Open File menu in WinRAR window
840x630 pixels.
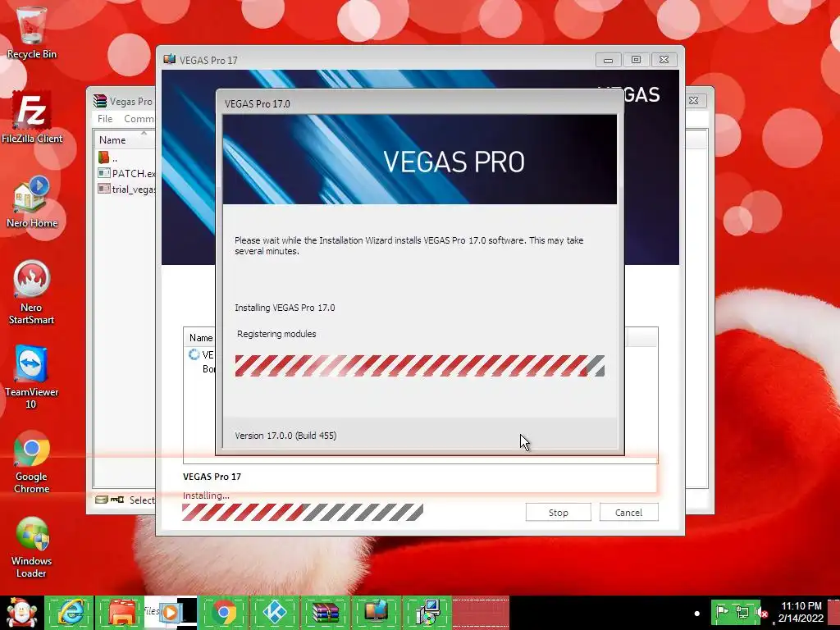pyautogui.click(x=105, y=118)
